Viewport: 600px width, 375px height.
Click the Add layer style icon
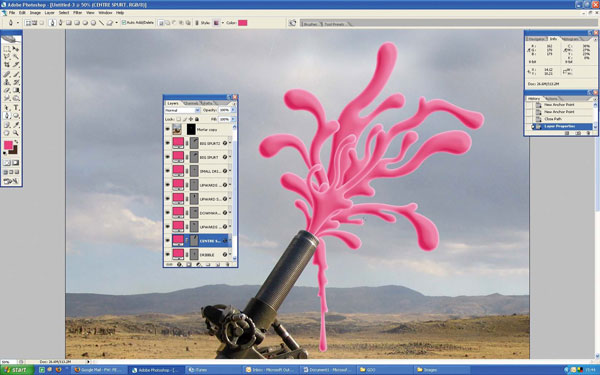(x=179, y=264)
